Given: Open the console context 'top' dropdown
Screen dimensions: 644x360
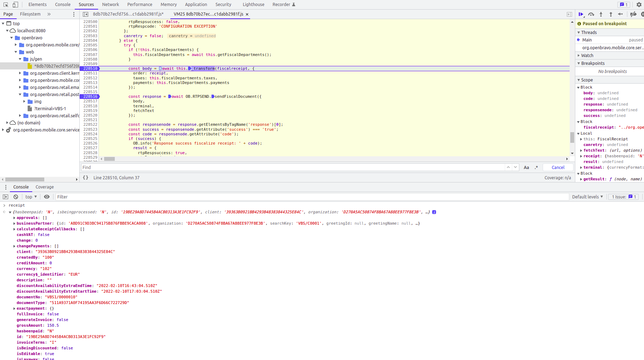Looking at the screenshot, I should click(x=31, y=197).
